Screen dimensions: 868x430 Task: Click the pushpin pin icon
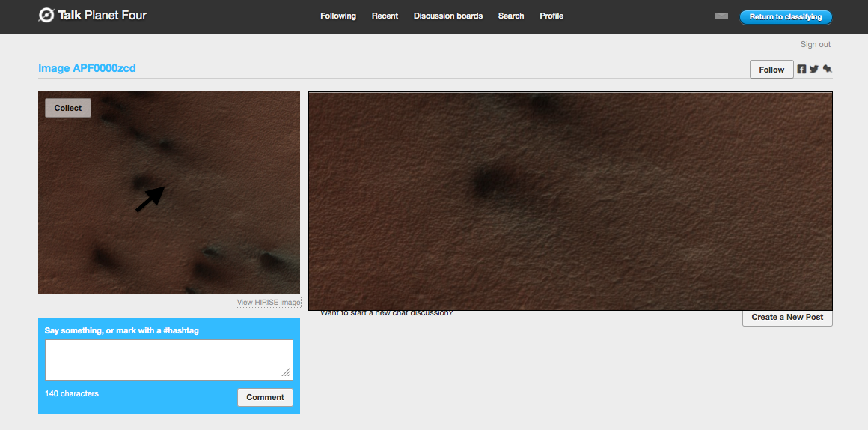[x=827, y=69]
